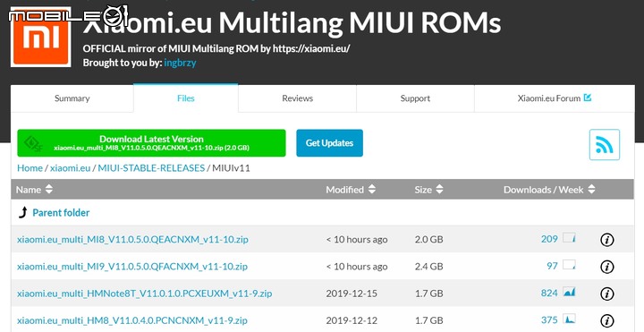This screenshot has width=644, height=332.
Task: View info icon for MI8 zip row
Action: pyautogui.click(x=607, y=240)
